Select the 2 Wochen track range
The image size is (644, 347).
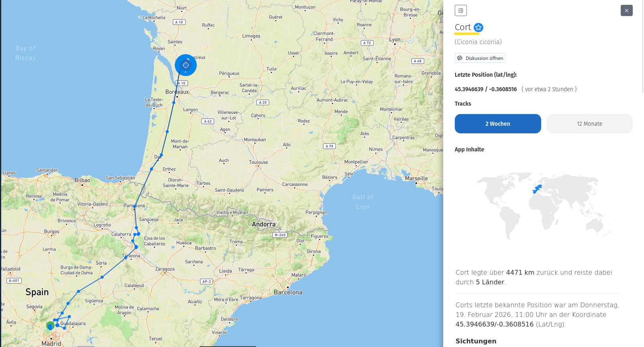(x=498, y=124)
